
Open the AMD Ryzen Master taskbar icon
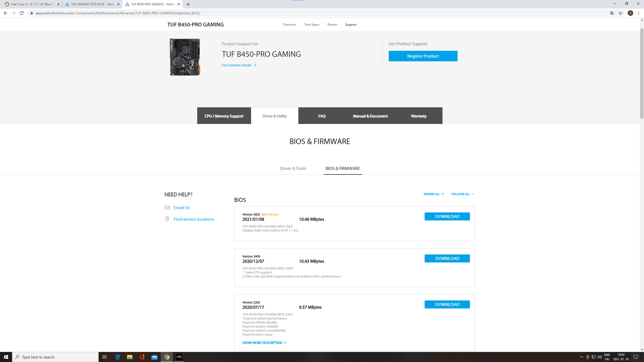coord(179,357)
